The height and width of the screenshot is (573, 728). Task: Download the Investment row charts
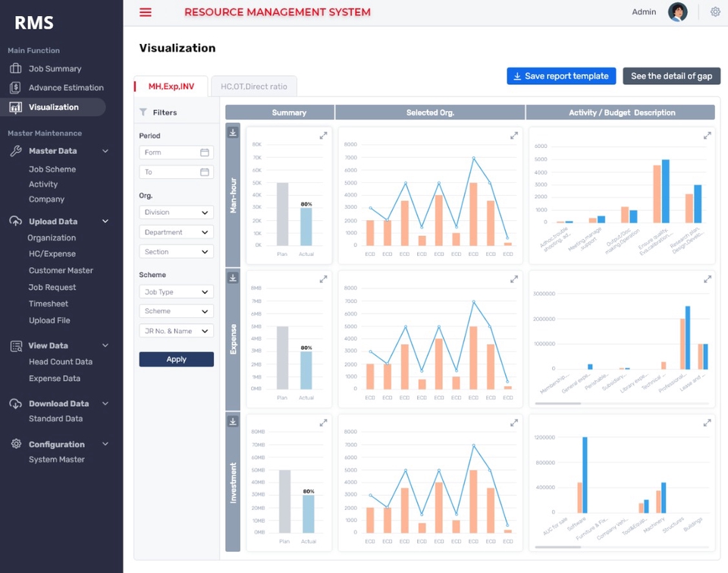coord(233,421)
